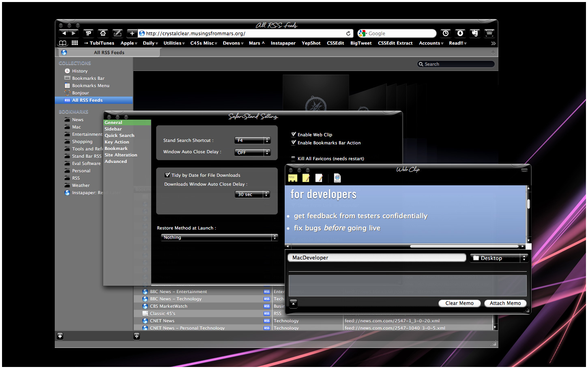The height and width of the screenshot is (369, 588).
Task: Open the Desktop folder dropdown in Web Clip
Action: [x=499, y=258]
